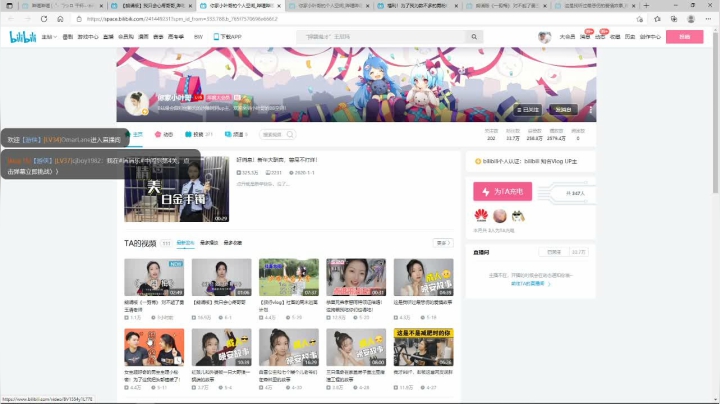
Task: Click the 发消息 button on banner
Action: click(563, 110)
